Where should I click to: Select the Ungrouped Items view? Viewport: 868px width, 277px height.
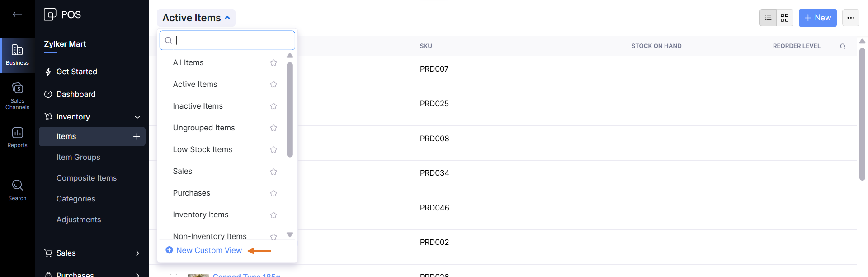203,128
